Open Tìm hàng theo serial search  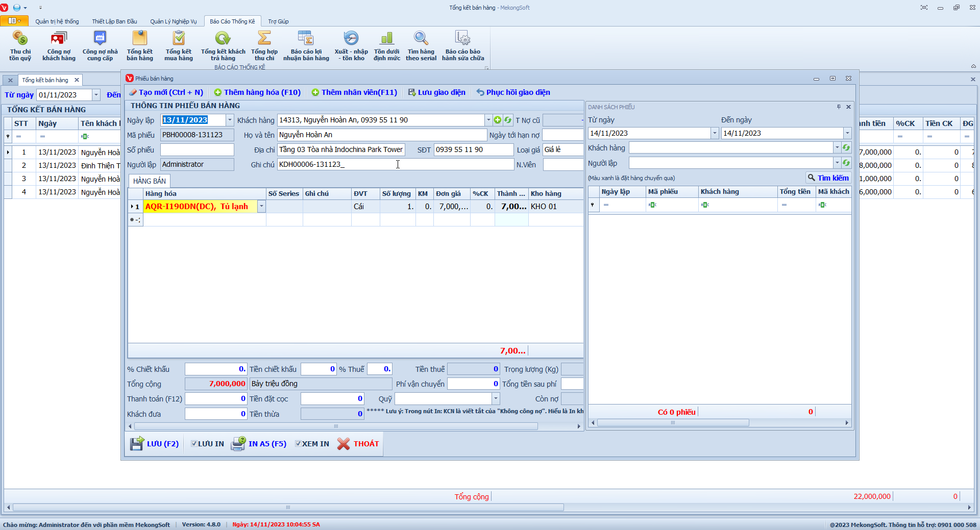coord(421,45)
